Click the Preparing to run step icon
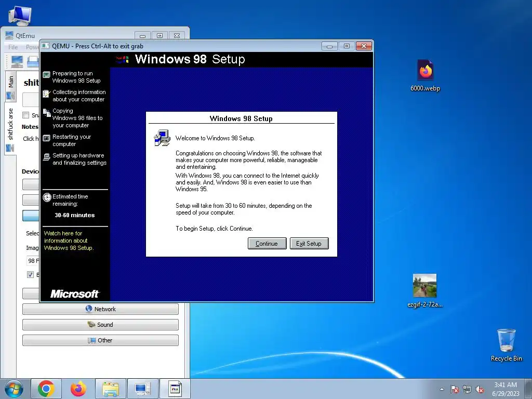The width and height of the screenshot is (532, 399). click(46, 74)
